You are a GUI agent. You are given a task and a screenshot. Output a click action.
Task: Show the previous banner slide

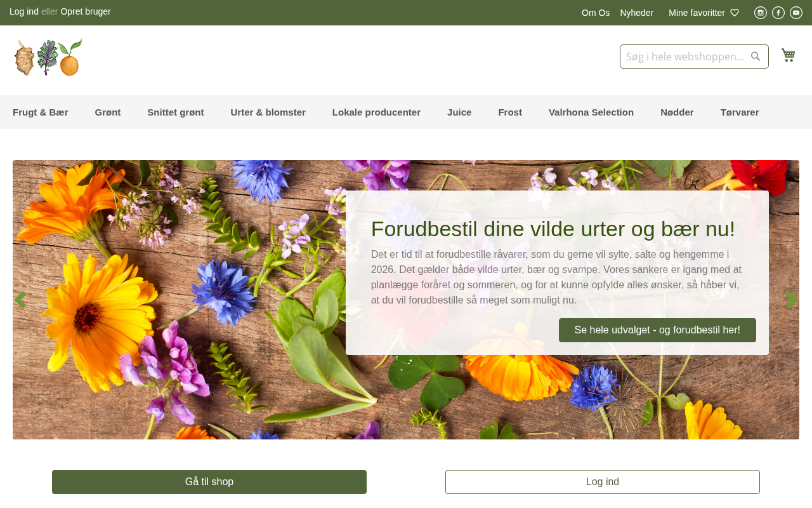point(20,300)
